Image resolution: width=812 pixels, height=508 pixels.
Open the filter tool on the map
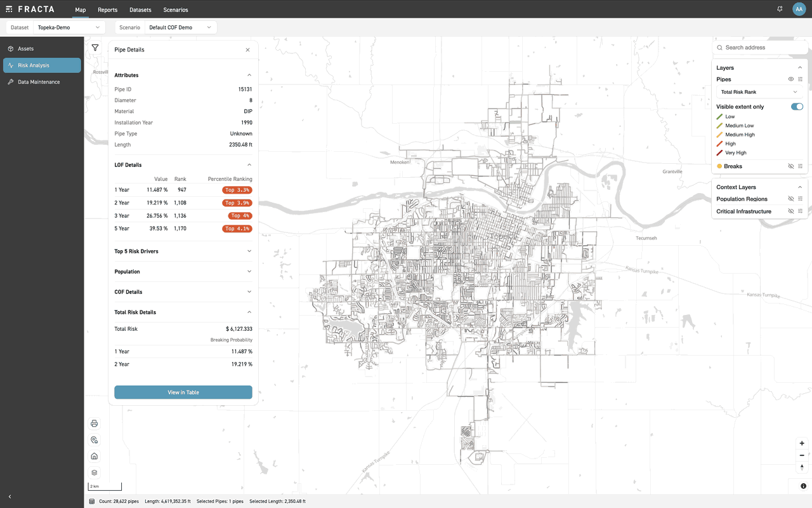(95, 48)
